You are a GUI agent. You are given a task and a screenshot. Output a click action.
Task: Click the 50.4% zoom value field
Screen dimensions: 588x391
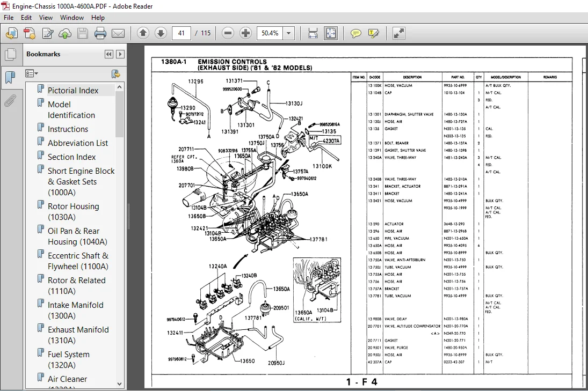coord(270,33)
